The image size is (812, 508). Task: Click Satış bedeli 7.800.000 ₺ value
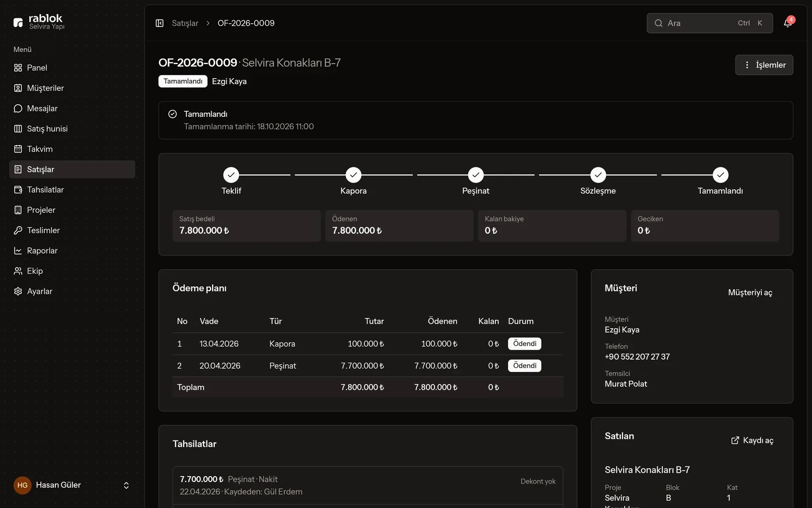click(x=204, y=231)
